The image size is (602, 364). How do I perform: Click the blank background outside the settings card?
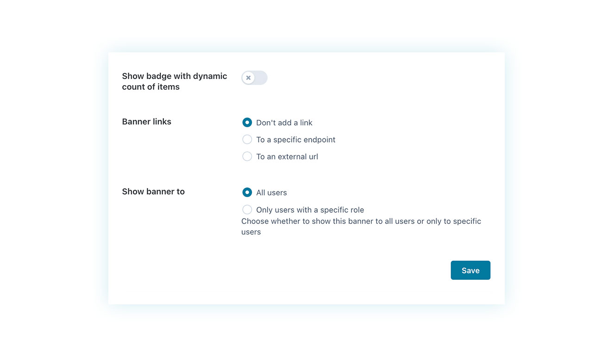[x=56, y=185]
